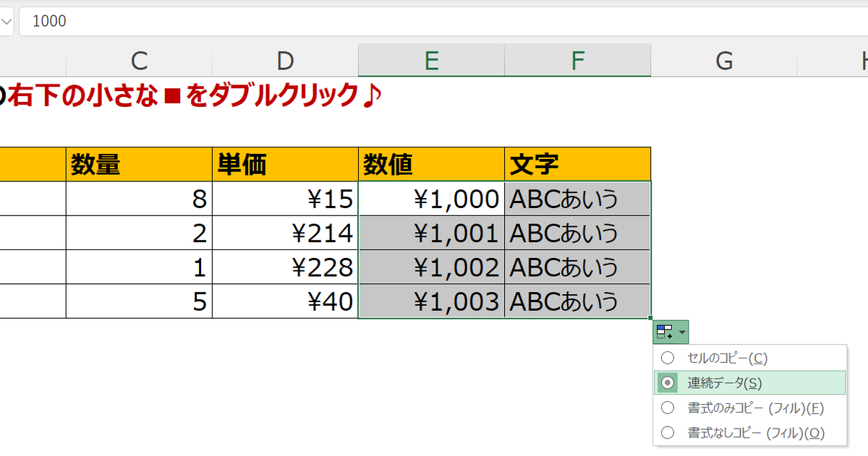Click the 数量 header cell
Image resolution: width=868 pixels, height=456 pixels.
click(139, 165)
